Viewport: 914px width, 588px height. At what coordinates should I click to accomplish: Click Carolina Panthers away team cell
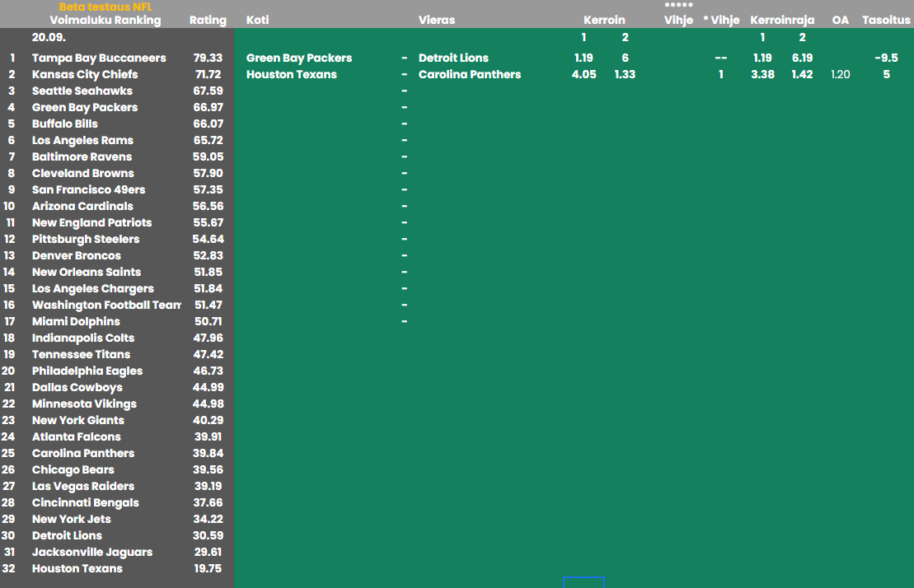click(x=470, y=74)
